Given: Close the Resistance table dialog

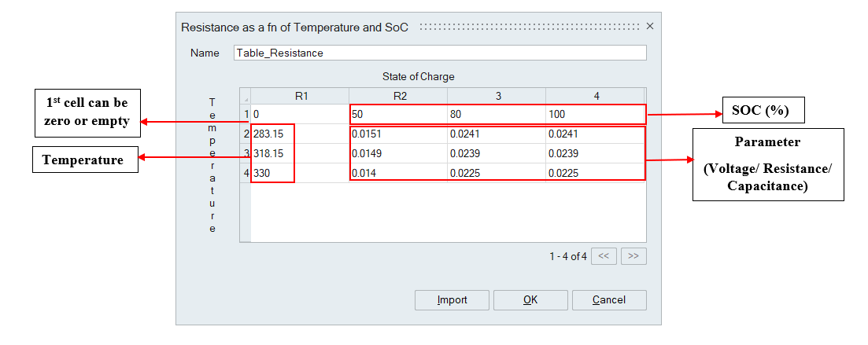Looking at the screenshot, I should tap(649, 27).
